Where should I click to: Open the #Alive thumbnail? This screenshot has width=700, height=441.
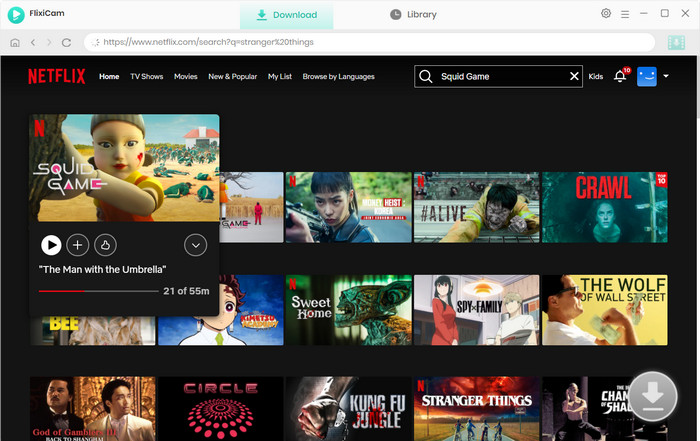476,207
